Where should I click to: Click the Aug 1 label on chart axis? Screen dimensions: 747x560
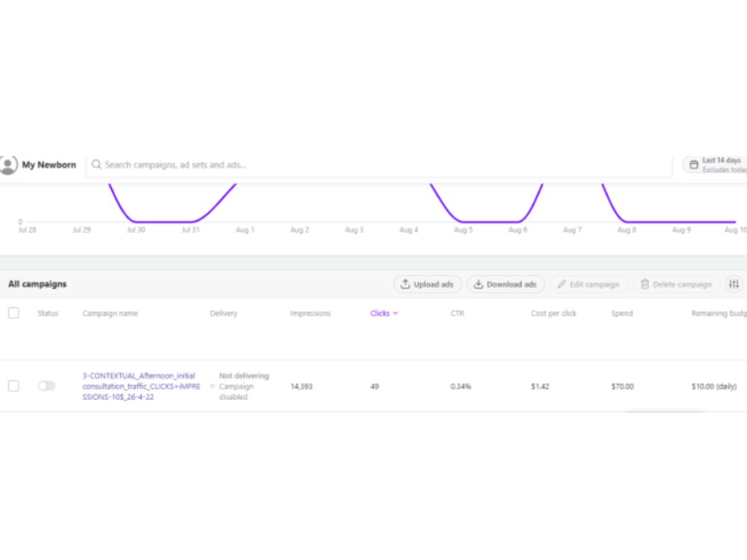(x=245, y=230)
